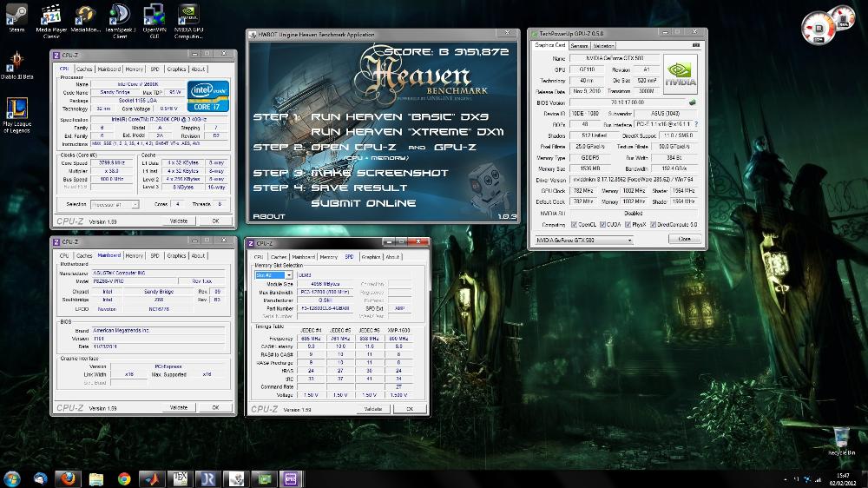Toggle the CUDA checkbox in GPU-Z
Viewport: 868px width, 488px height.
click(602, 224)
